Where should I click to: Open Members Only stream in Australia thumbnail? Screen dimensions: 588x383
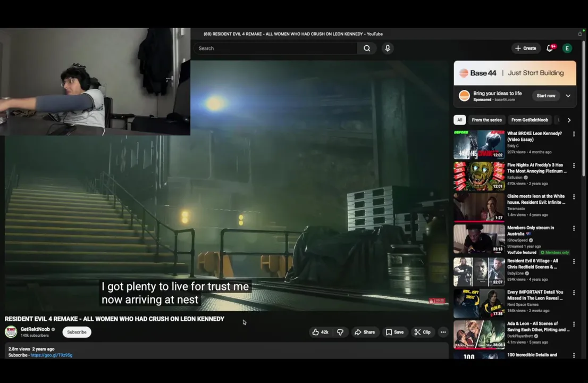479,239
